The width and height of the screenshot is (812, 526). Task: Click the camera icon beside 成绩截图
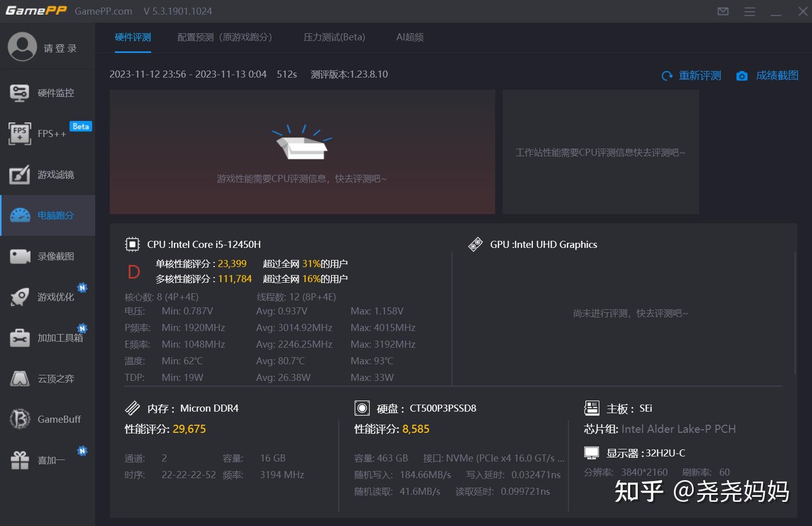tap(741, 76)
